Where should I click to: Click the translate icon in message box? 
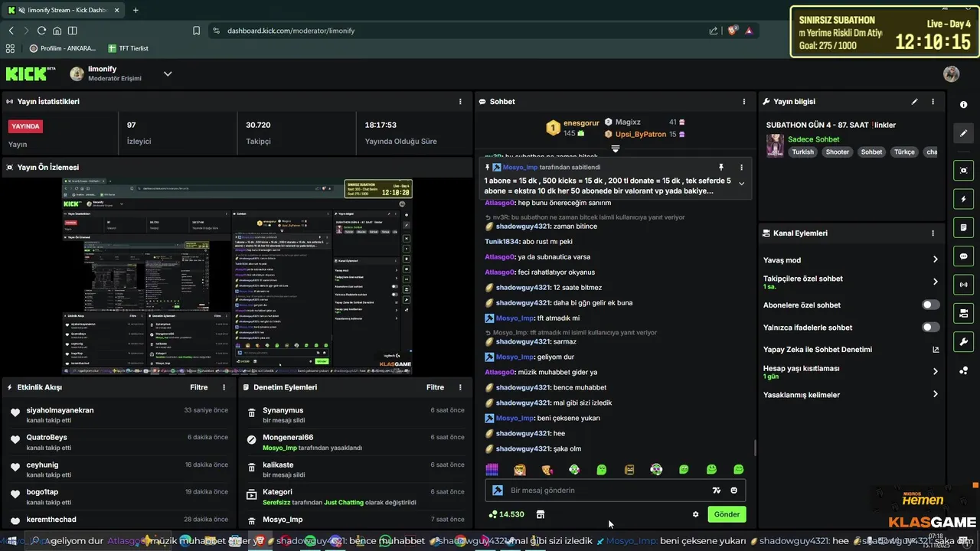(717, 491)
